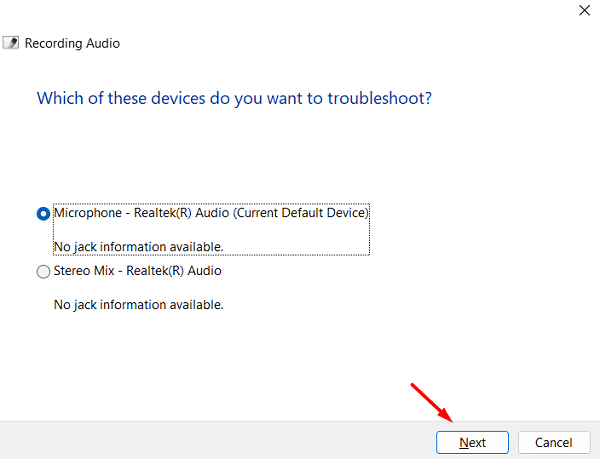Cancel the troubleshooter
This screenshot has height=459, width=600.
(553, 442)
